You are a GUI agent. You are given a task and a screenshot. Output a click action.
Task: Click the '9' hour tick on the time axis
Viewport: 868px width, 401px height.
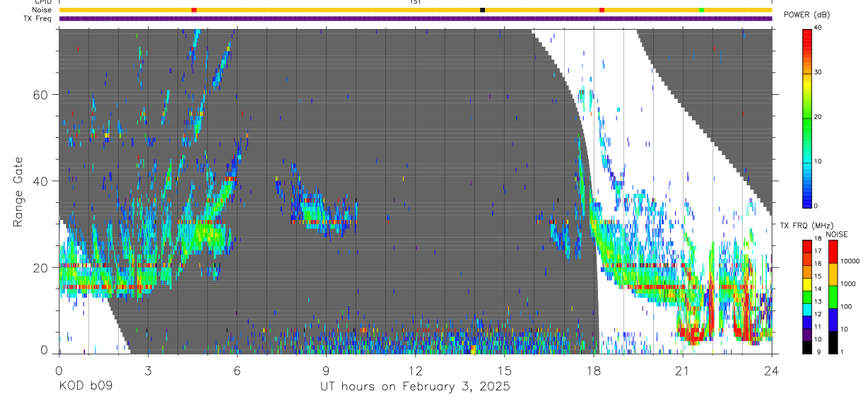pyautogui.click(x=327, y=370)
